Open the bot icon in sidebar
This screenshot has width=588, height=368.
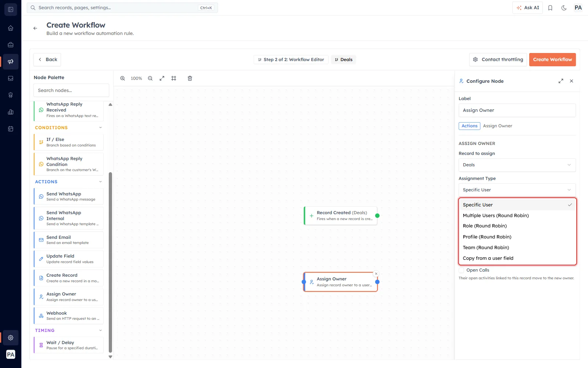click(x=11, y=95)
